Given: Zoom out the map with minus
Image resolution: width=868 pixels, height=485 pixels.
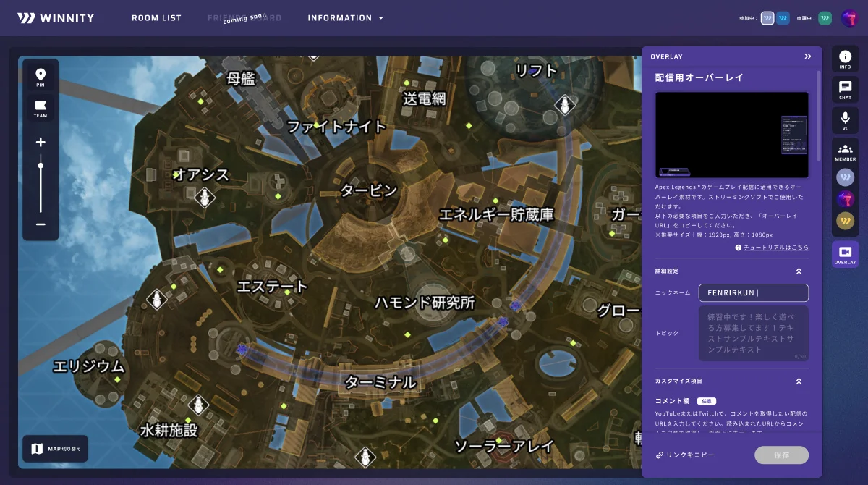Looking at the screenshot, I should coord(41,224).
